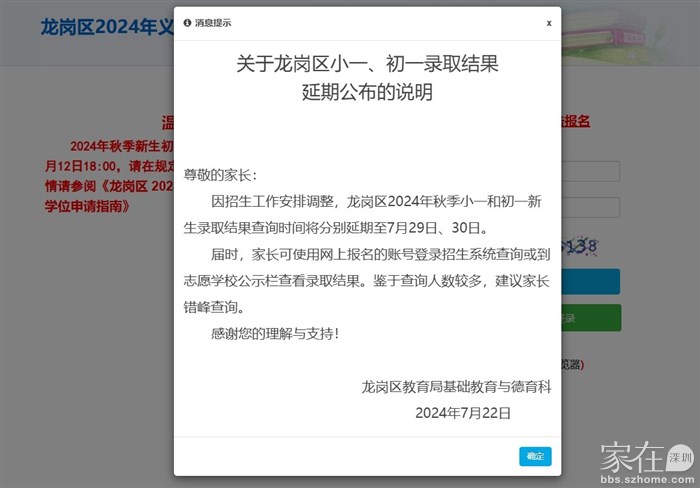Click the green button on the login form
This screenshot has width=700, height=488.
click(591, 318)
